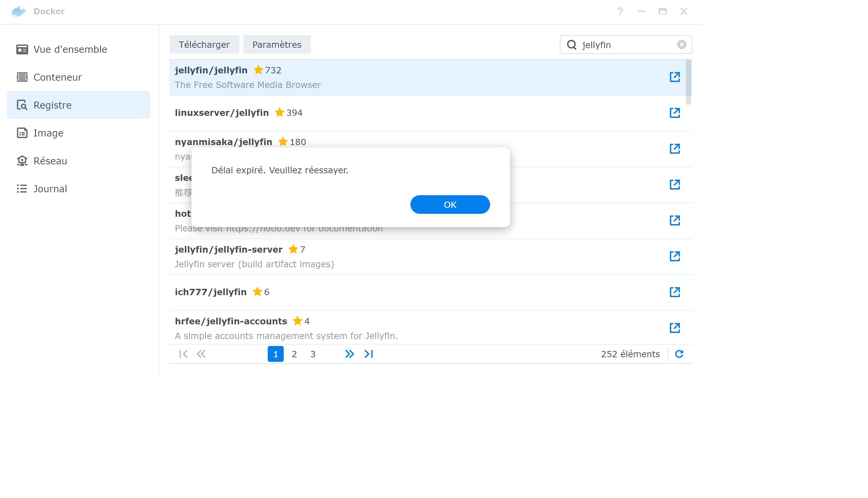
Task: Go to the next page of results
Action: point(349,354)
